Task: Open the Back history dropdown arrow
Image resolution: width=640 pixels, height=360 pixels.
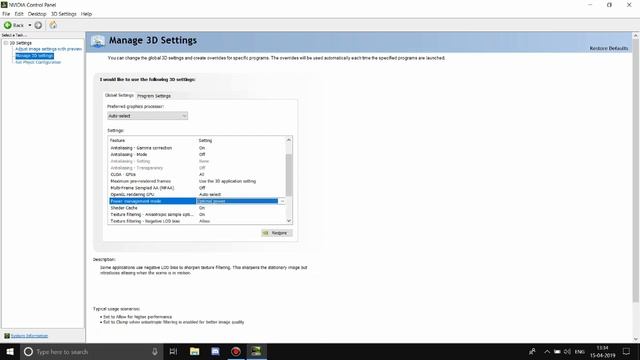Action: tap(29, 25)
